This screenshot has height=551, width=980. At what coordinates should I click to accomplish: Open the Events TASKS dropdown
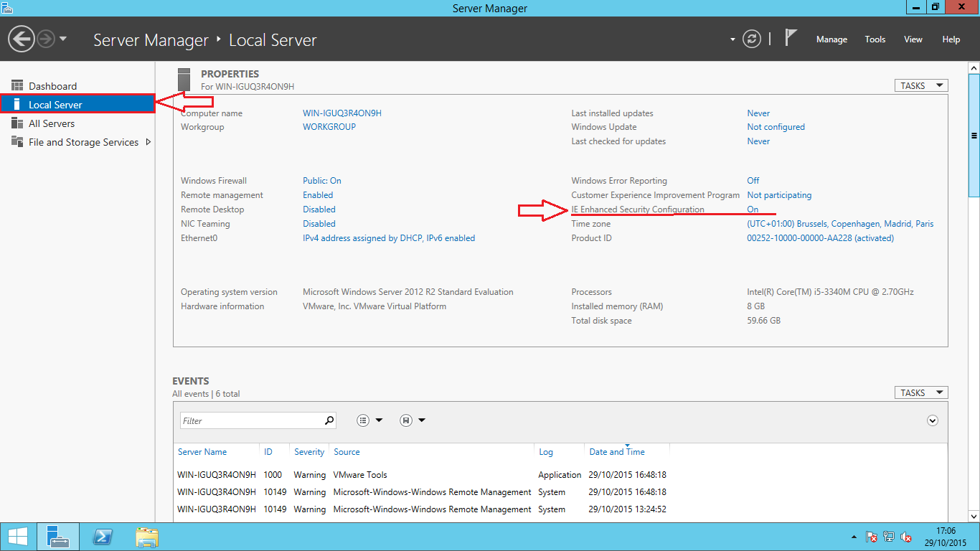tap(921, 392)
